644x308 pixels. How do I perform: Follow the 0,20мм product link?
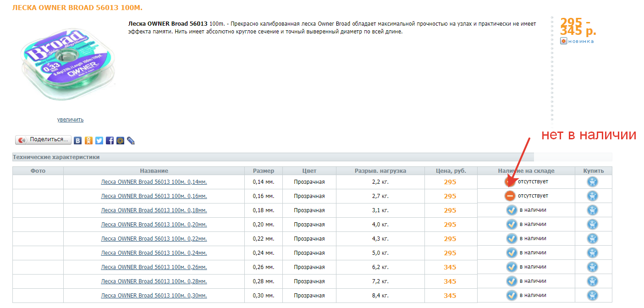coord(154,225)
